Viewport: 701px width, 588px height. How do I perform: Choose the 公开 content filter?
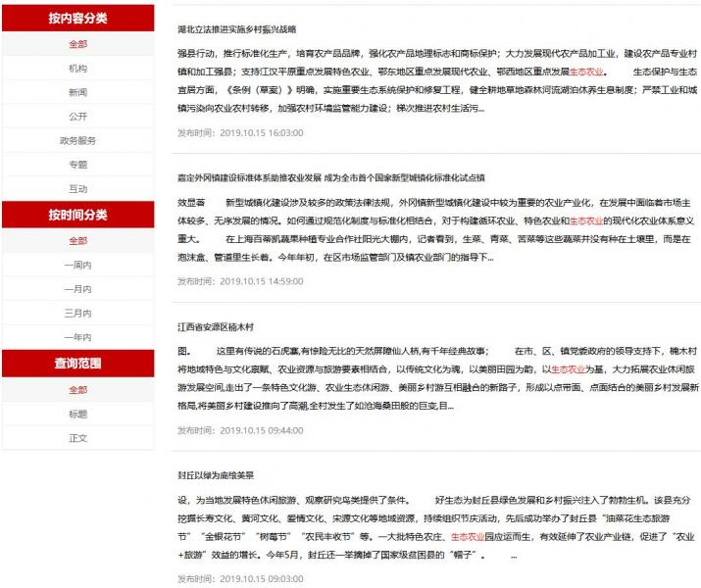77,116
